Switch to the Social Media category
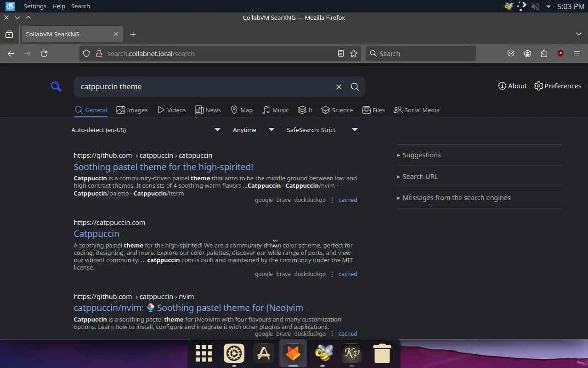This screenshot has height=368, width=588. (x=417, y=110)
